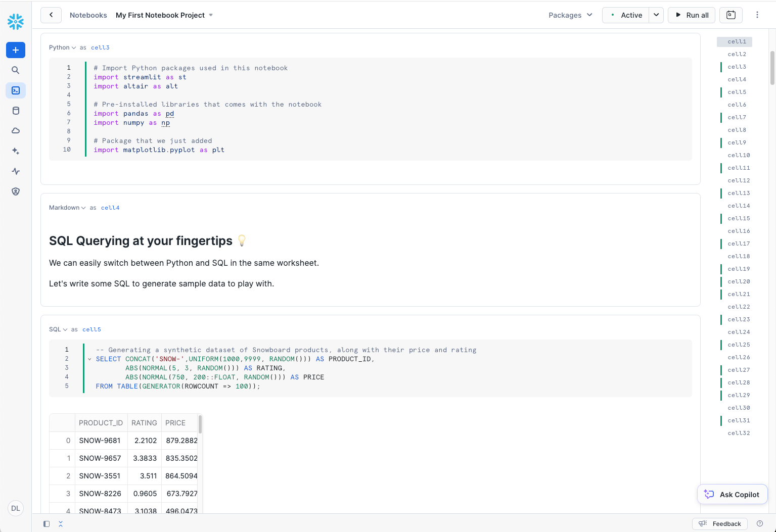This screenshot has width=776, height=532.
Task: Click the Snowflake logo icon
Action: pos(16,21)
